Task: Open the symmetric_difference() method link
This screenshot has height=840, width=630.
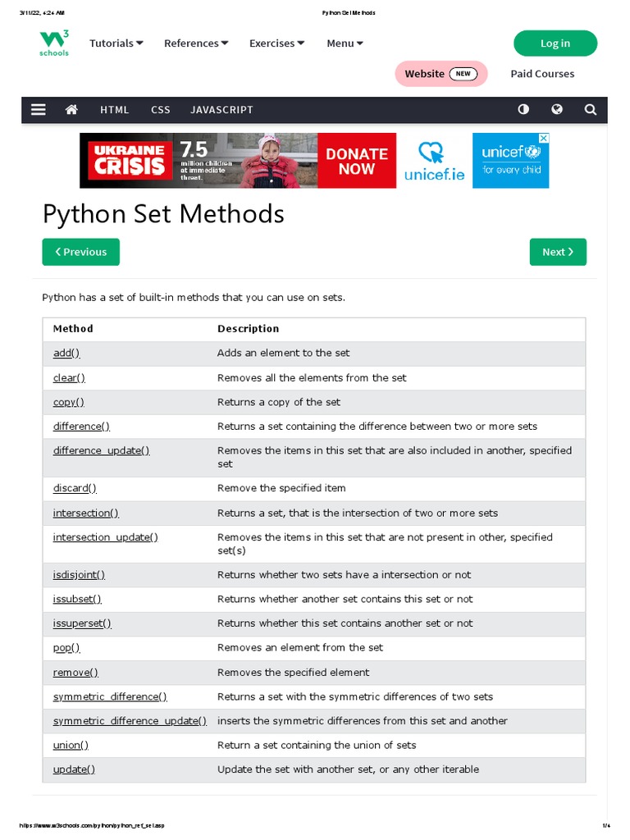Action: 110,696
